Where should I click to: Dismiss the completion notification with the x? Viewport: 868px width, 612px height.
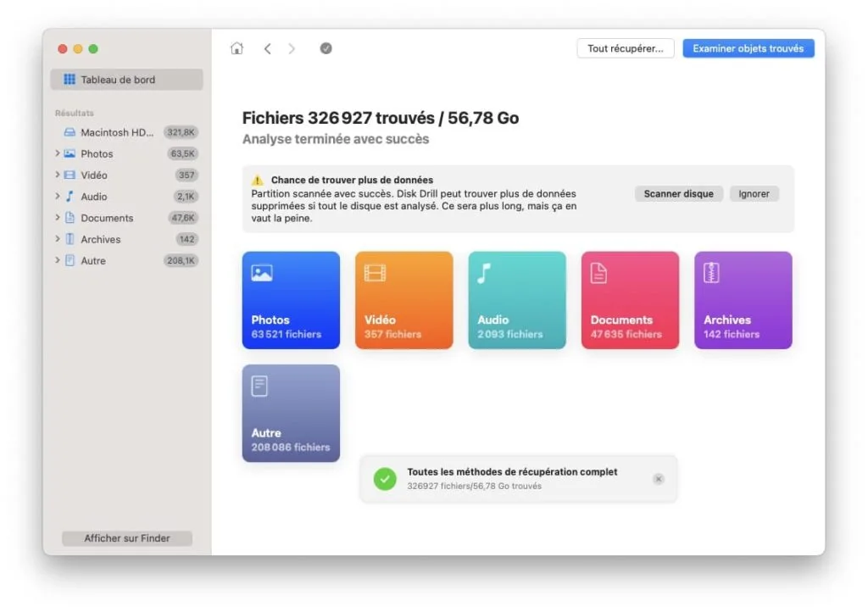pyautogui.click(x=659, y=478)
